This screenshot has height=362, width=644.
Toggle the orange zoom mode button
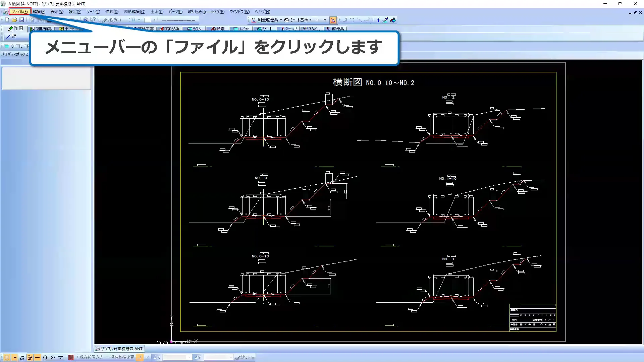tap(333, 20)
